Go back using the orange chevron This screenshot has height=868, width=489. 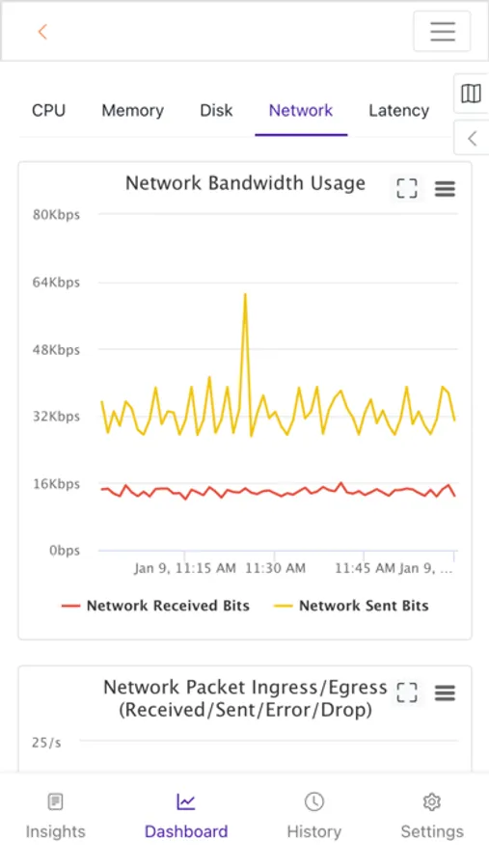tap(42, 32)
